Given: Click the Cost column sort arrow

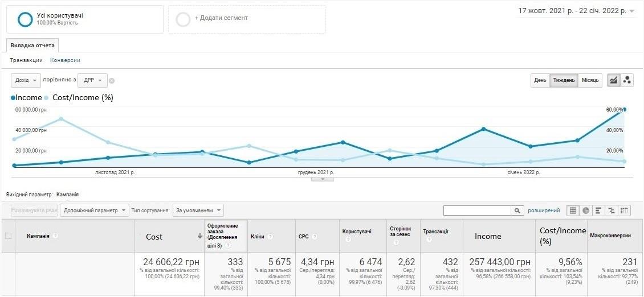Looking at the screenshot, I should click(x=200, y=236).
